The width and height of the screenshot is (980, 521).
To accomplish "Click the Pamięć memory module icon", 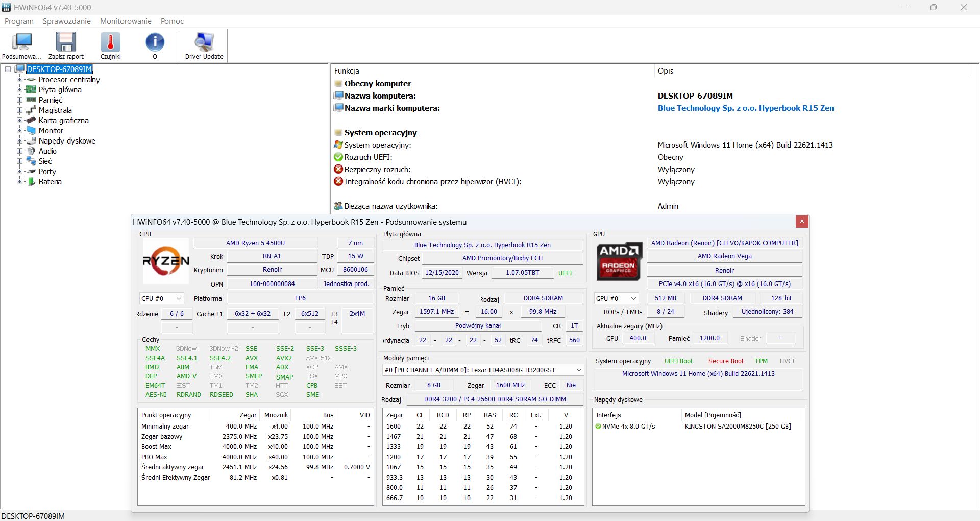I will point(31,100).
